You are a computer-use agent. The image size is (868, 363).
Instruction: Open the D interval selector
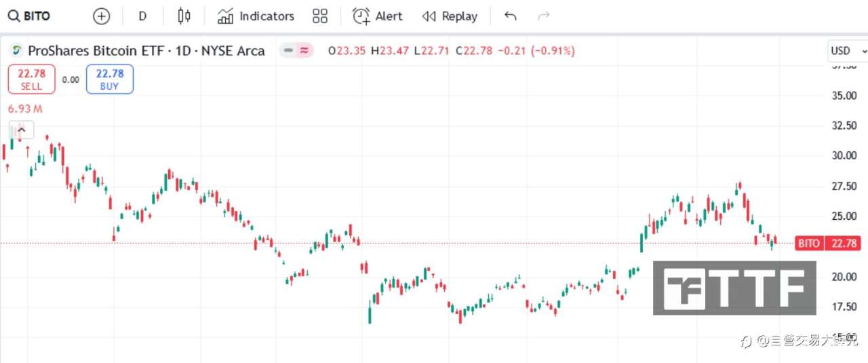142,16
